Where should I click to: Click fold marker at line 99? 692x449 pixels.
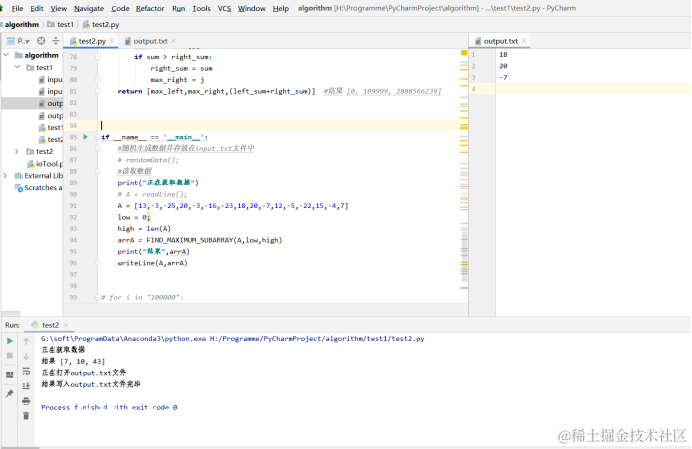(x=98, y=297)
